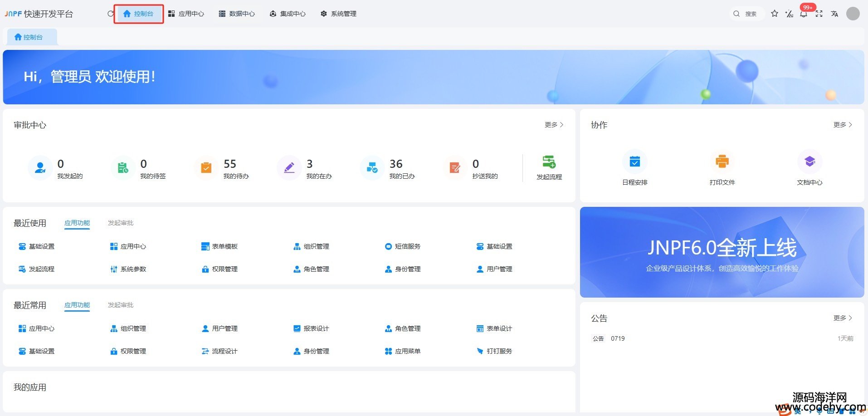Open the 集成中心 top navigation menu
The width and height of the screenshot is (868, 416).
288,14
